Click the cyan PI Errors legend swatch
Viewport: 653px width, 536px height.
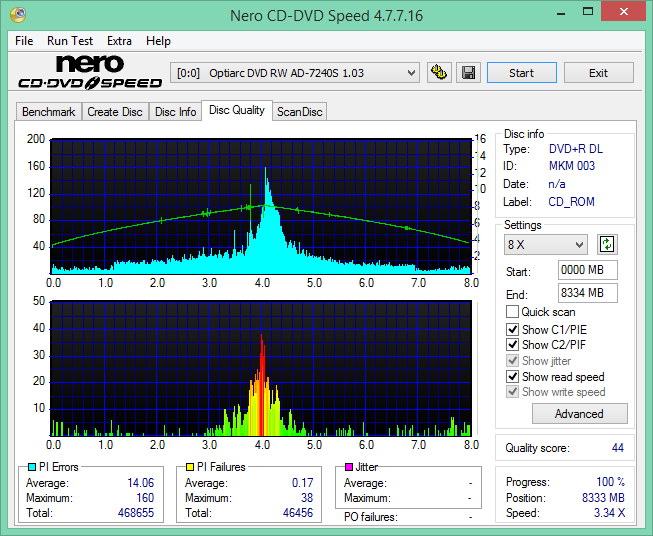(32, 467)
